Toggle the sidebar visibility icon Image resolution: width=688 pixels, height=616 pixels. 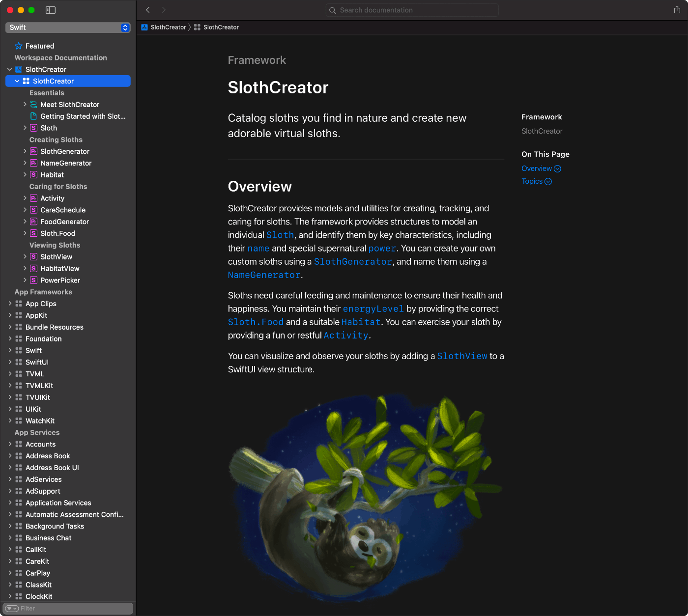[x=51, y=10]
